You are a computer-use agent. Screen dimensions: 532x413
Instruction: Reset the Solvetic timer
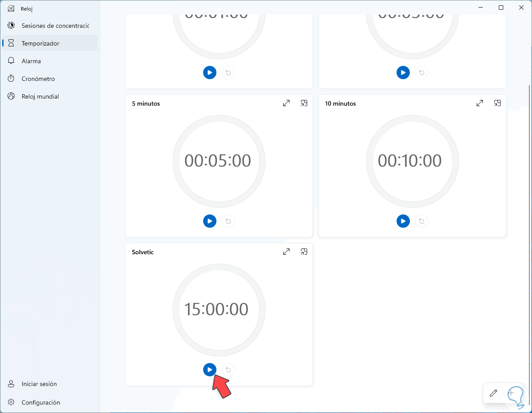click(228, 370)
